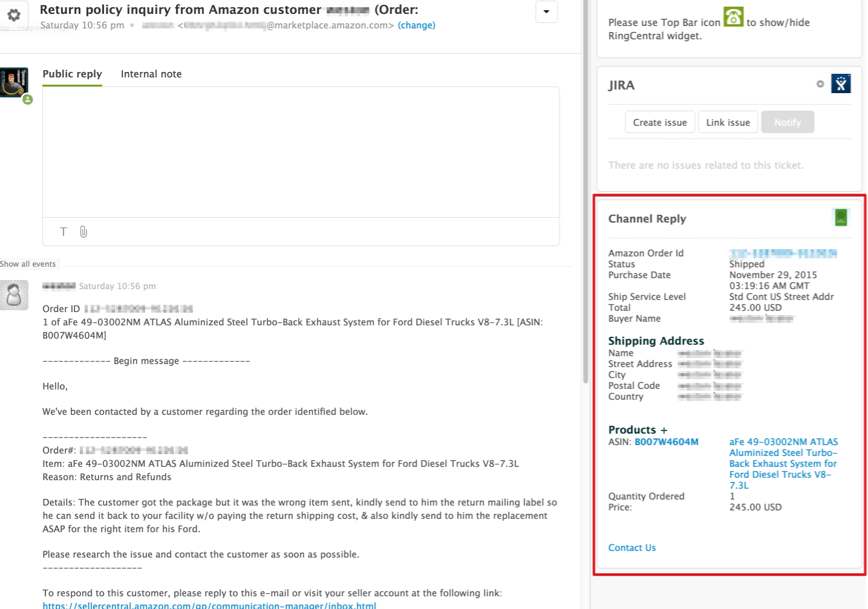Click the JIRA app logo icon
Viewport: 868px width, 609px height.
coord(841,83)
